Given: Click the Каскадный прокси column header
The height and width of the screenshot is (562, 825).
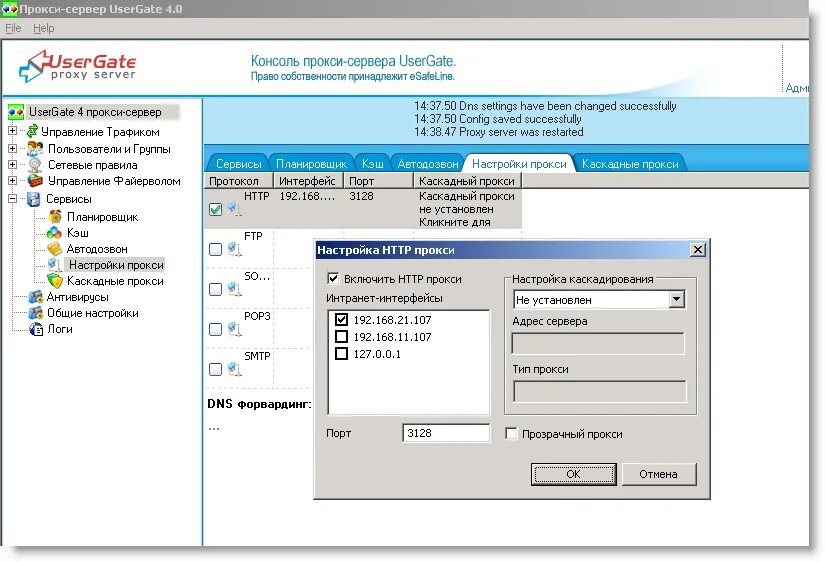Looking at the screenshot, I should (x=467, y=180).
